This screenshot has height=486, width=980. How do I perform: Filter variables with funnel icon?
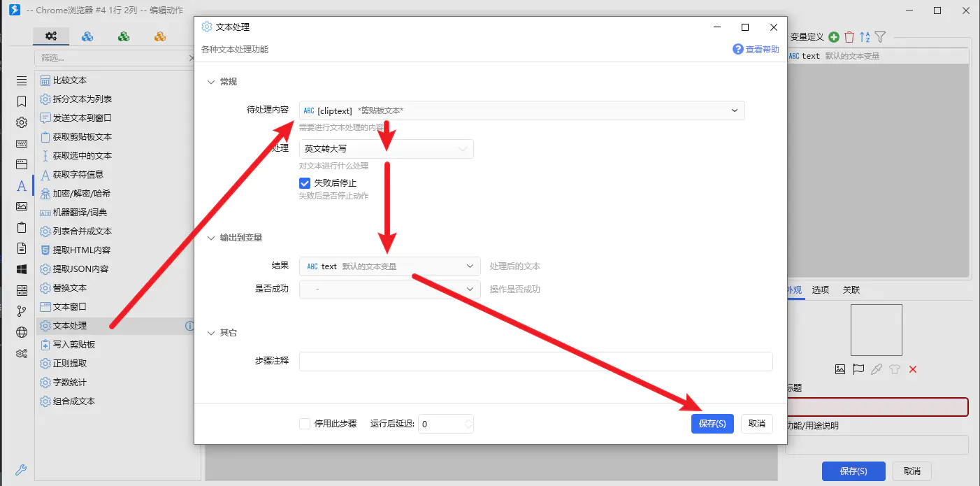(880, 37)
